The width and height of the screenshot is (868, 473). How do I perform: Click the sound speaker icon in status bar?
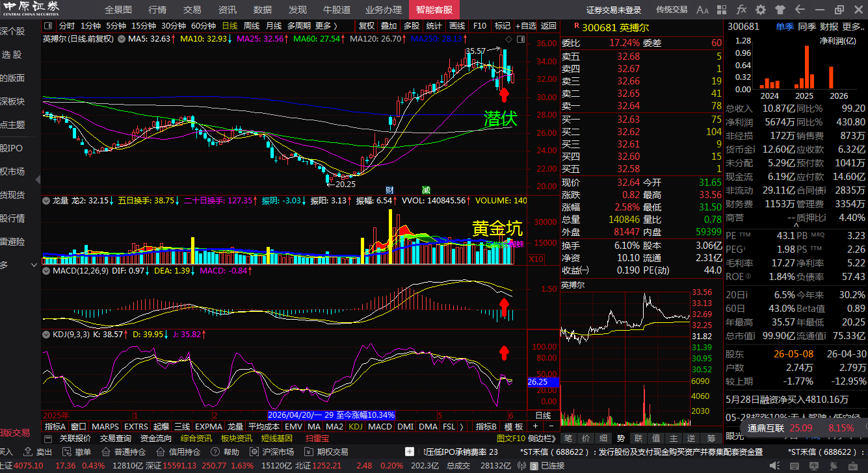tap(774, 466)
